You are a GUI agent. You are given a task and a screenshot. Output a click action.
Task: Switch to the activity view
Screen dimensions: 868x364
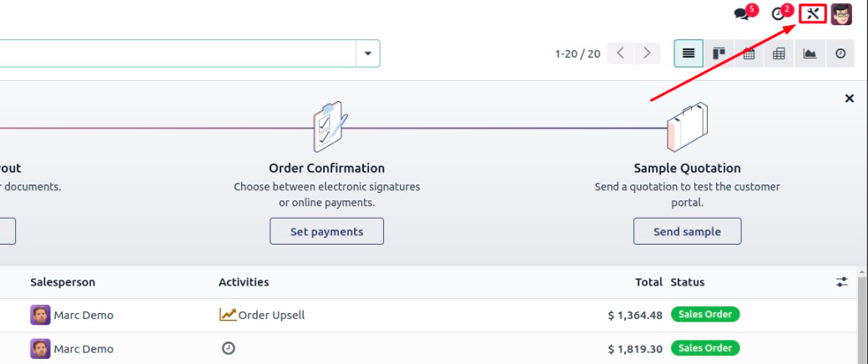[x=840, y=53]
